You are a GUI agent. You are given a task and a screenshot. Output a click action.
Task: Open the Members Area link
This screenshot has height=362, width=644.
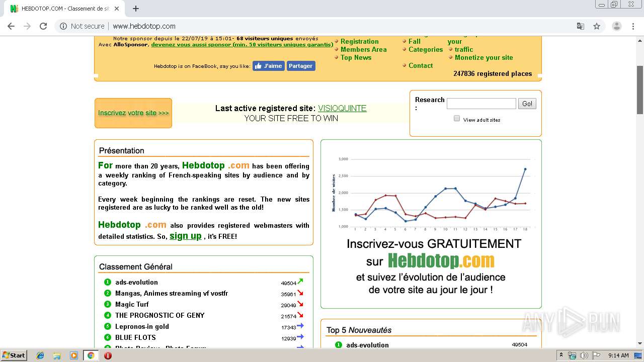click(x=364, y=50)
